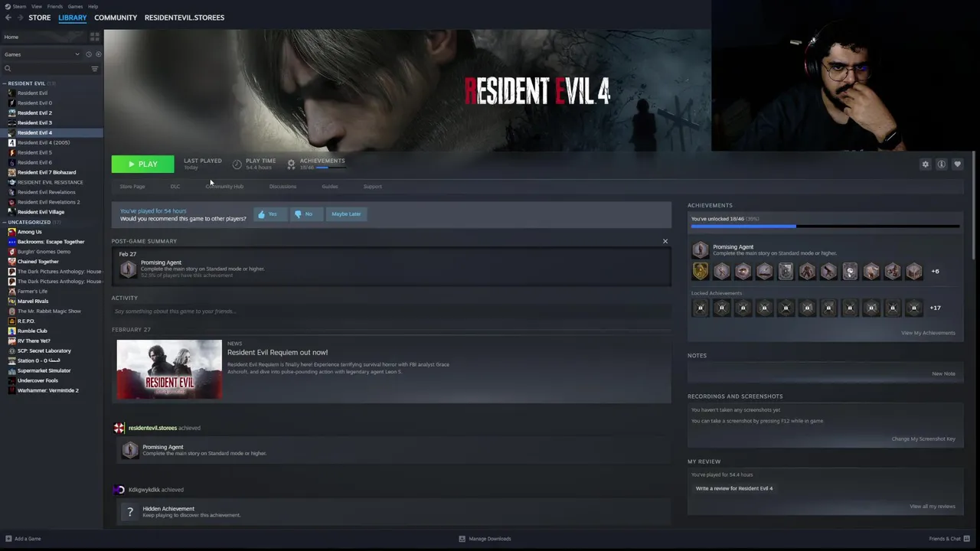The image size is (980, 551).
Task: Open the Friends menu
Action: click(55, 6)
